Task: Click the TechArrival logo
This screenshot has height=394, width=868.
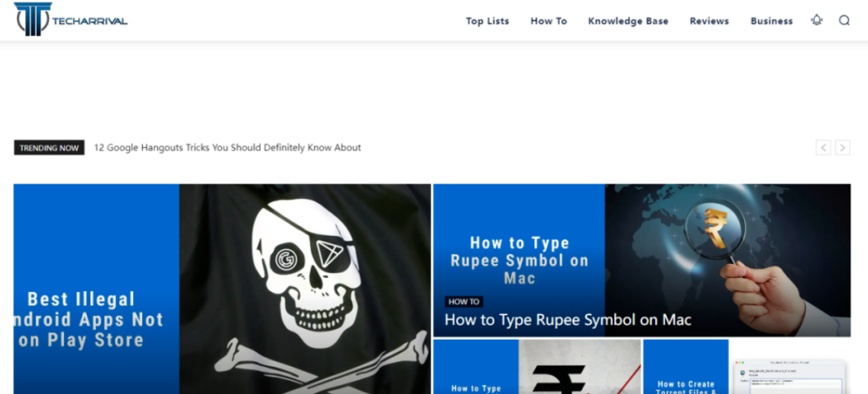Action: (71, 19)
